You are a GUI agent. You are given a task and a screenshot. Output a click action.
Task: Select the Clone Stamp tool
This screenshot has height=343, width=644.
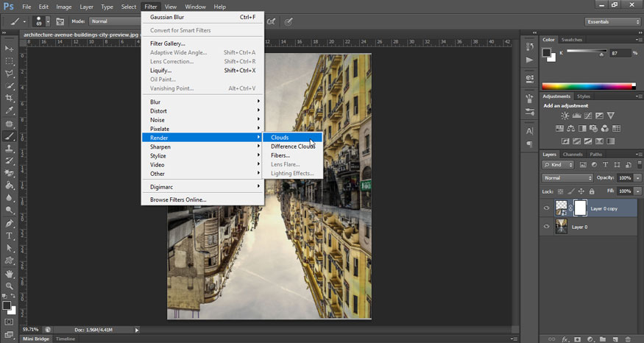[x=9, y=149]
